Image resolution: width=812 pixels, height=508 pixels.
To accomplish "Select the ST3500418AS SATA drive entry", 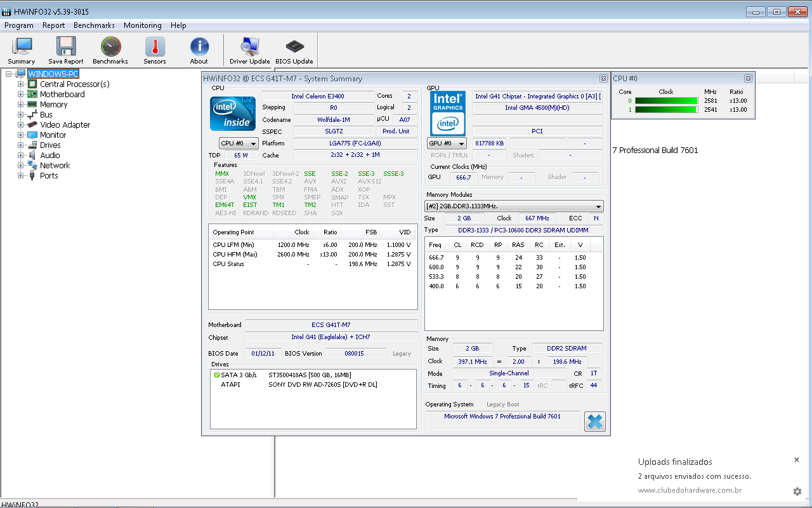I will click(282, 375).
